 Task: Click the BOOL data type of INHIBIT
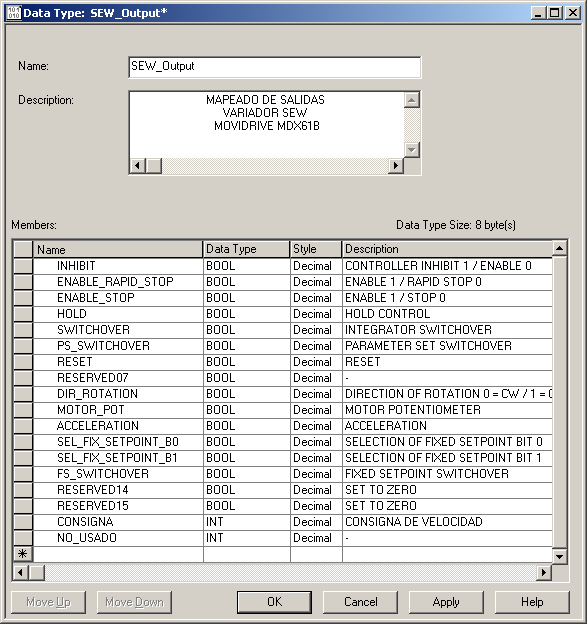tap(247, 266)
